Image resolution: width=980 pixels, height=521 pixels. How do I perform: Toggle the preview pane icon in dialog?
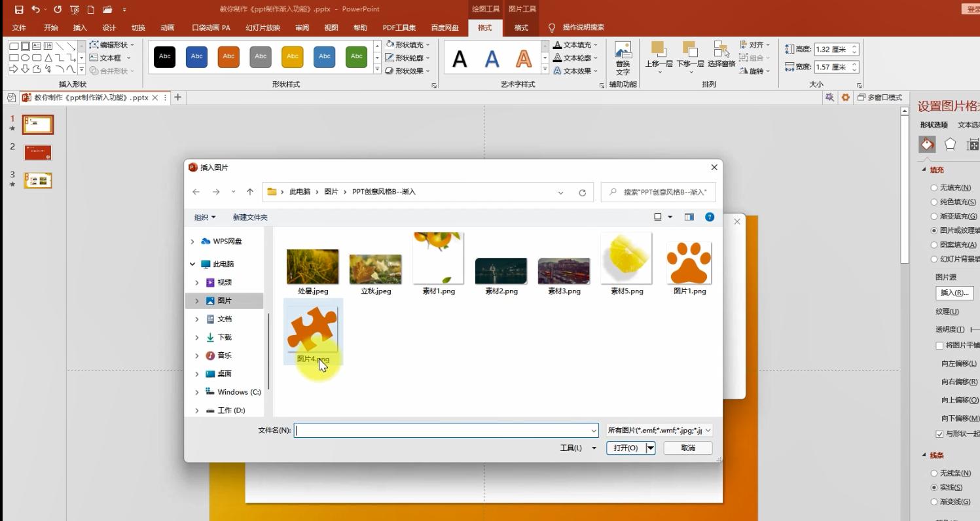[x=689, y=217]
